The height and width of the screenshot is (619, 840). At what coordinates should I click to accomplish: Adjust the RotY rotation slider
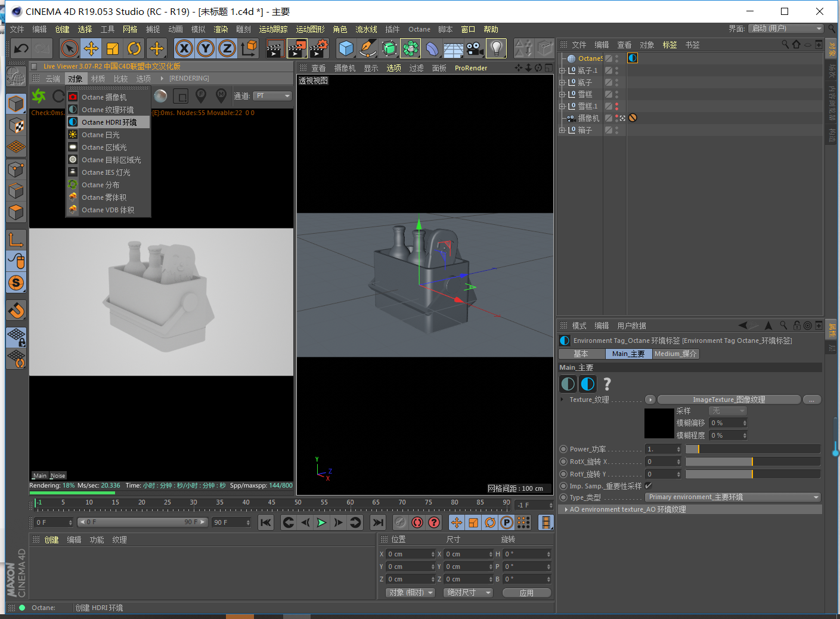pos(753,474)
